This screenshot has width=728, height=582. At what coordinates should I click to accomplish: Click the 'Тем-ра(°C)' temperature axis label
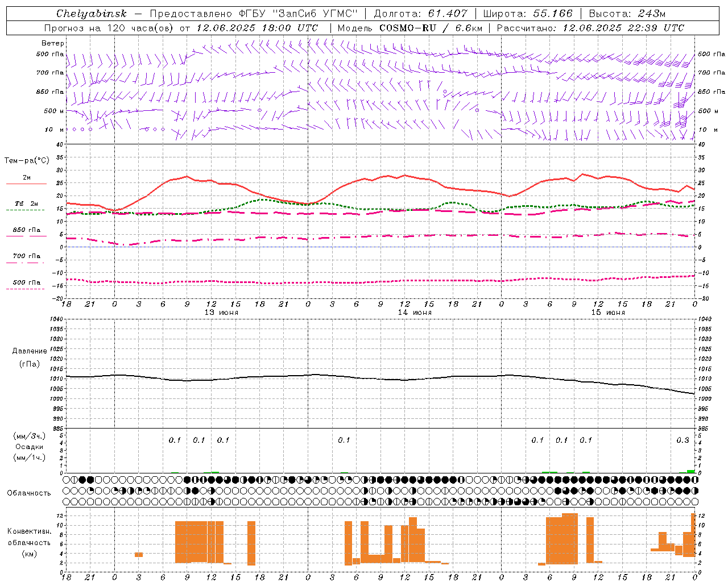pyautogui.click(x=27, y=161)
